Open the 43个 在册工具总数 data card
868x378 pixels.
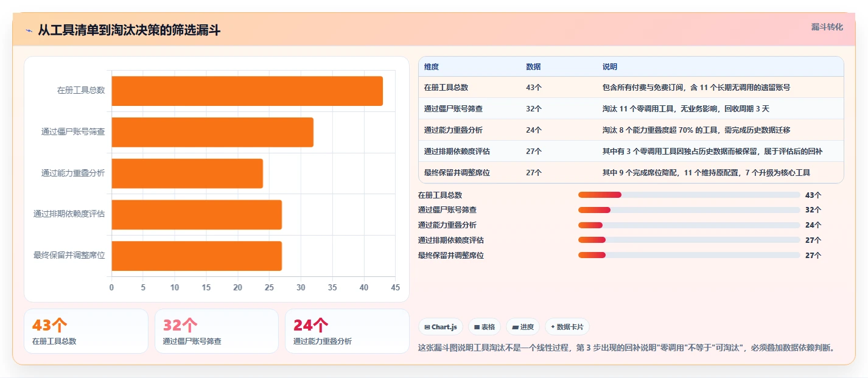[86, 331]
